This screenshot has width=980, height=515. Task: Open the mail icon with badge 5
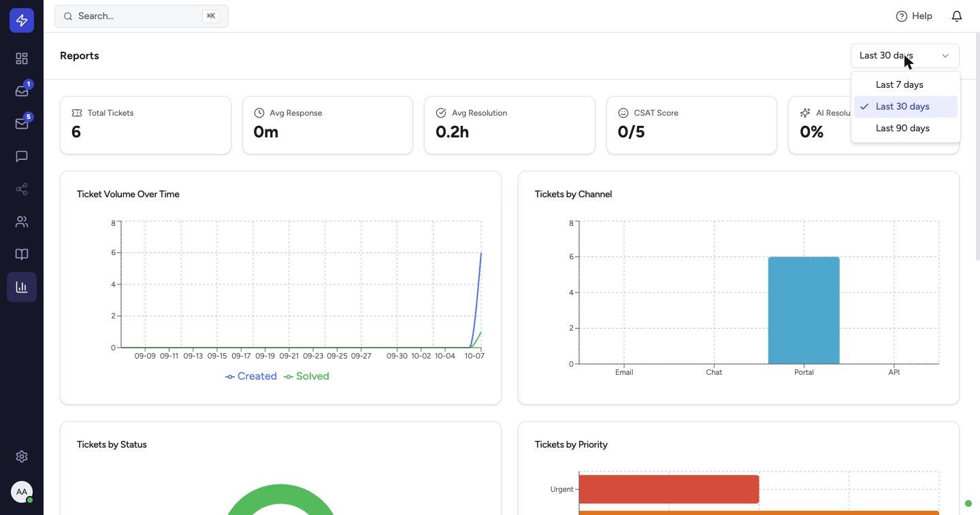pos(22,124)
